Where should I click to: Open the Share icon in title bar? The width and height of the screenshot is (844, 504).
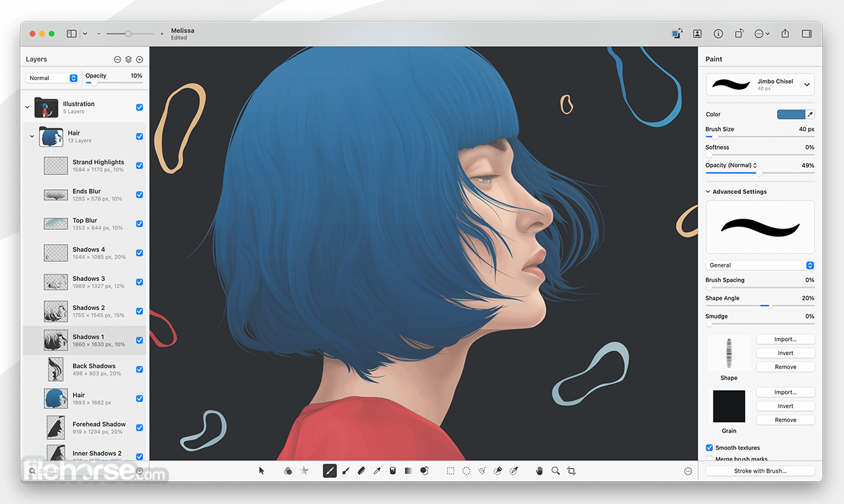point(785,33)
